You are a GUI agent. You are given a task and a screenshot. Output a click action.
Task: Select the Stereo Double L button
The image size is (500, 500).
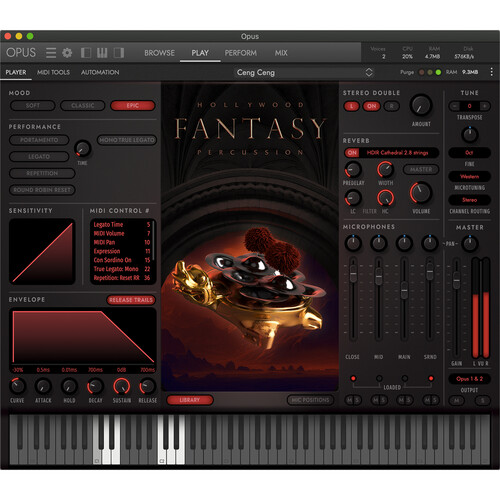coord(351,106)
